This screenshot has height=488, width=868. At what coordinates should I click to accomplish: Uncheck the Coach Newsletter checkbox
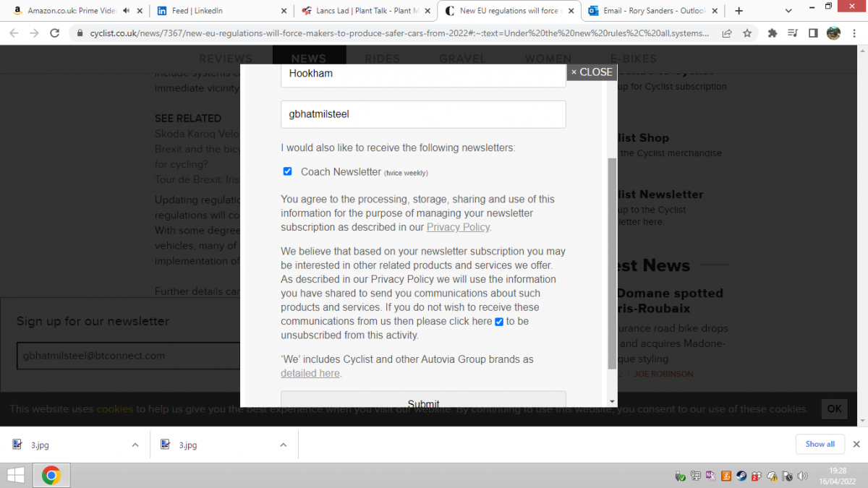(287, 171)
